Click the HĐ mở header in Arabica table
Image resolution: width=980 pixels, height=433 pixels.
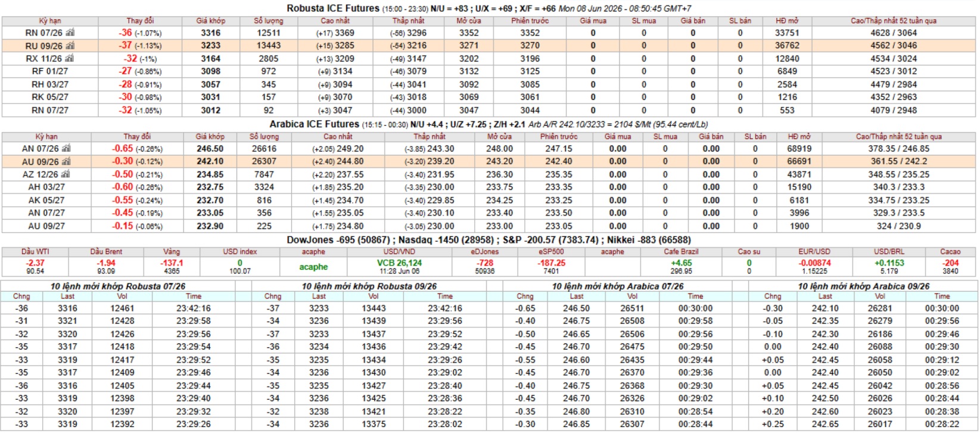(799, 136)
